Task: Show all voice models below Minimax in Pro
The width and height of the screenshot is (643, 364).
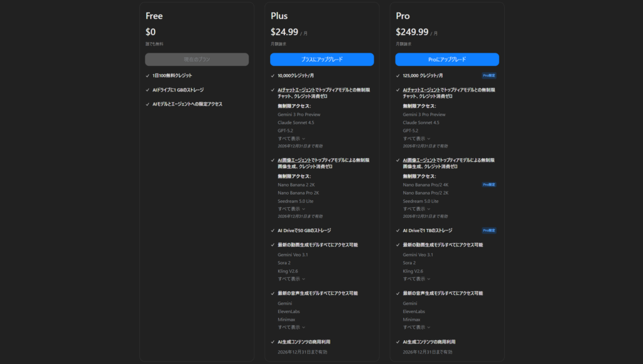Action: click(x=416, y=327)
